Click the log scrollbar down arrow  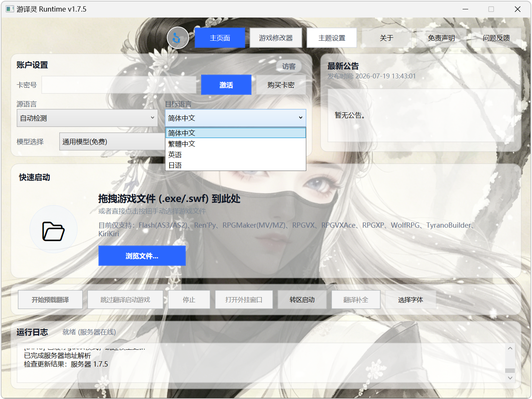(x=510, y=378)
